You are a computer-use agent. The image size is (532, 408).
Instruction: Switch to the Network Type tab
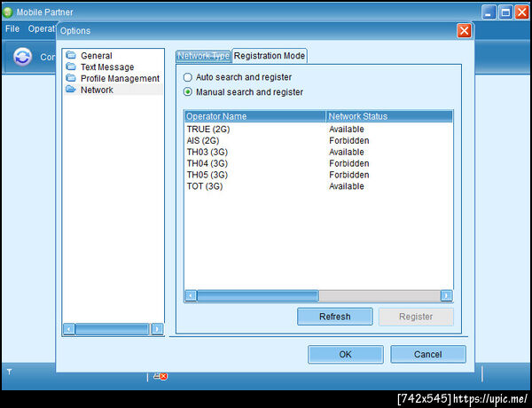[204, 56]
